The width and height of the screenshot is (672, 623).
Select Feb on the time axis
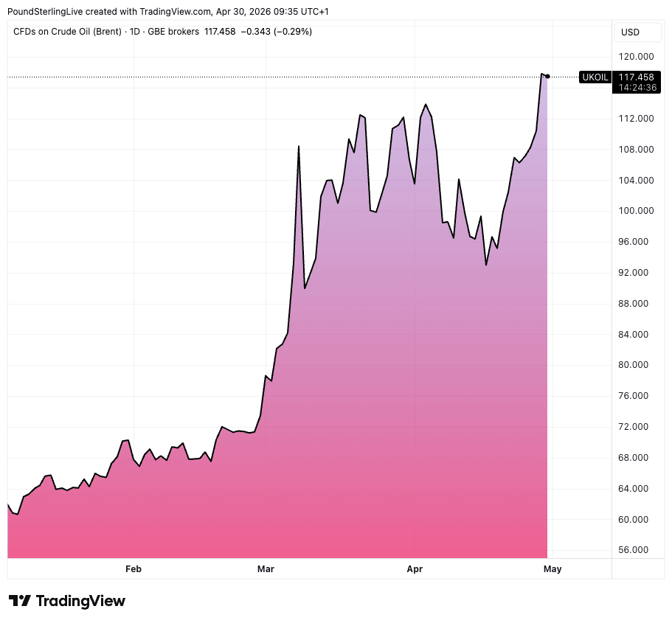pyautogui.click(x=134, y=568)
